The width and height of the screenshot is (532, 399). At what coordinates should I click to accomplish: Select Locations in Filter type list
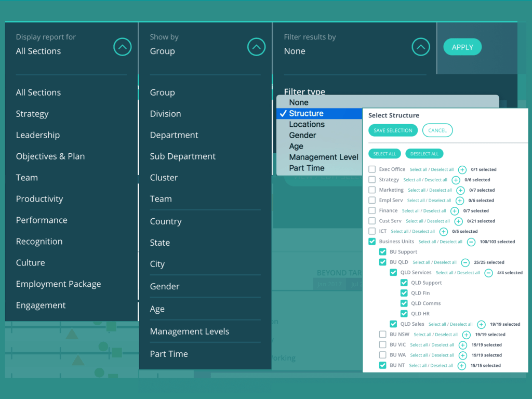307,124
